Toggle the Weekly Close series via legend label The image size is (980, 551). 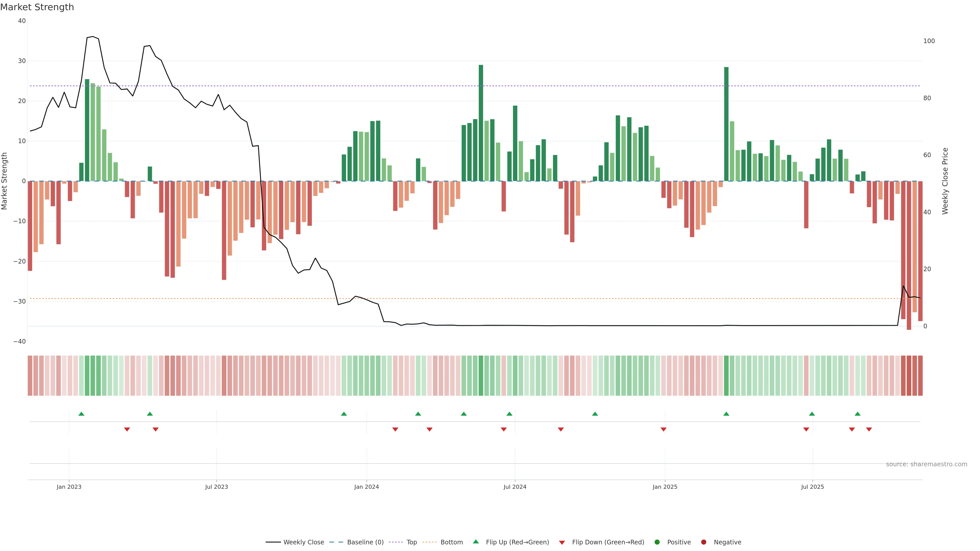304,542
